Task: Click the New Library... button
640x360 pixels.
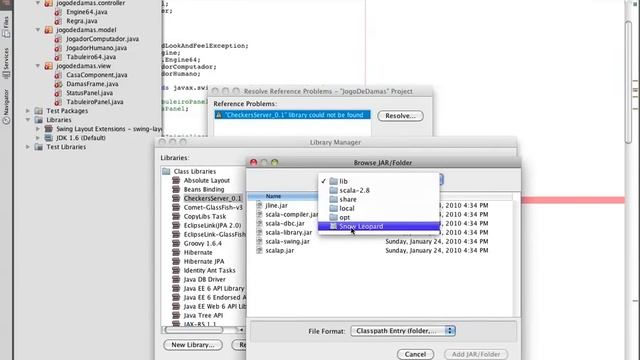Action: click(193, 345)
